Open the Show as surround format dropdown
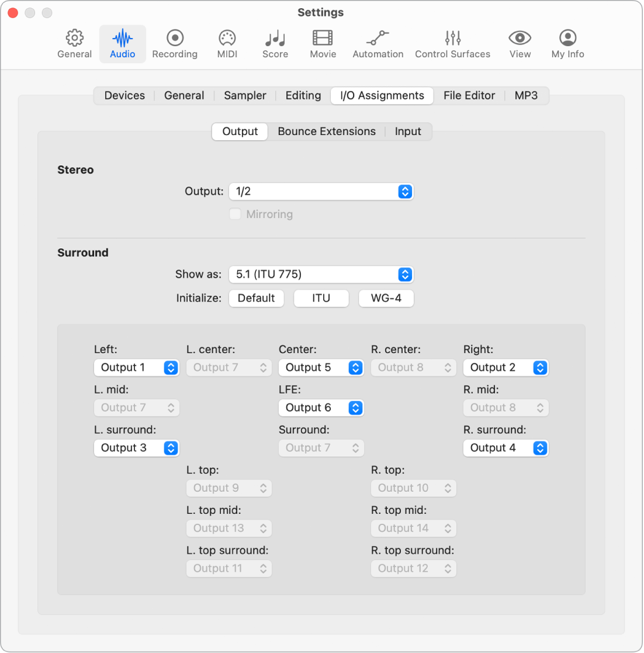The width and height of the screenshot is (644, 653). (x=321, y=275)
